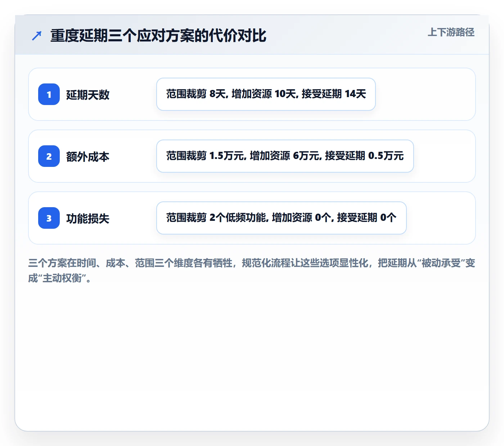
Task: Select the 额外成本 row label
Action: coord(88,157)
